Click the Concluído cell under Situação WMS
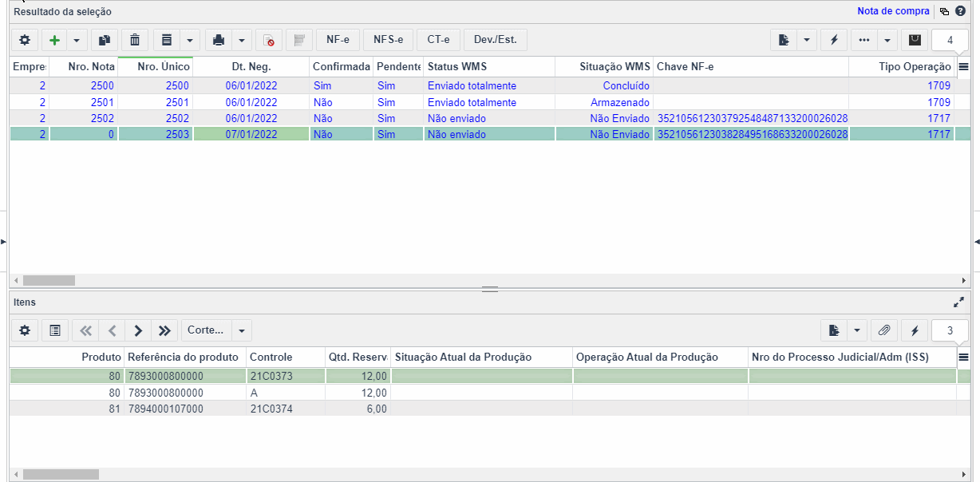 pyautogui.click(x=604, y=86)
